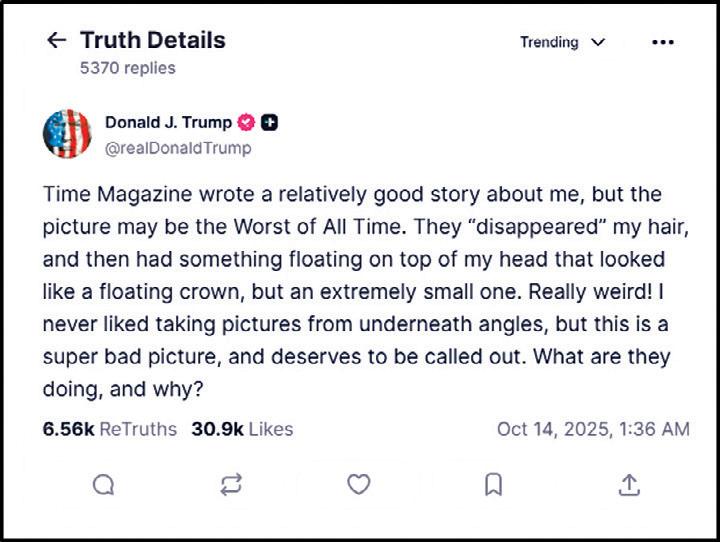View the 6.56k ReTruths list
This screenshot has width=720, height=542.
110,429
